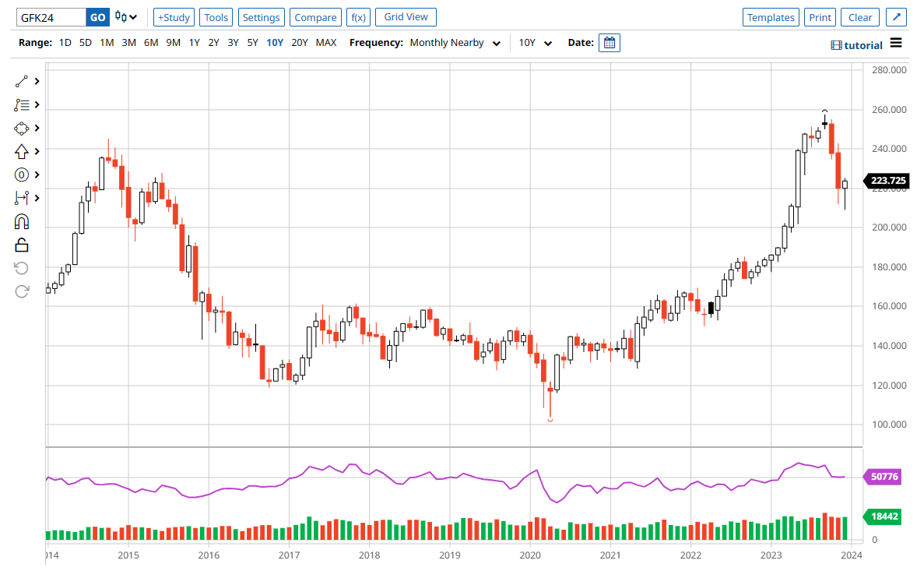Open the 10Y period dropdown

click(535, 43)
